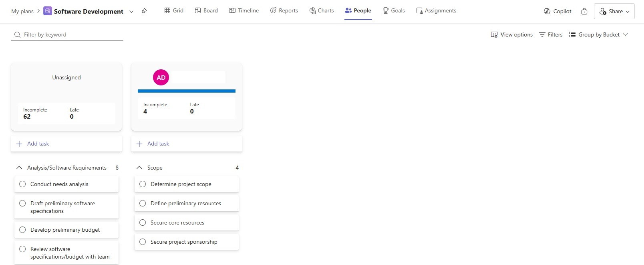Click the Software Development plan icon

pos(48,11)
